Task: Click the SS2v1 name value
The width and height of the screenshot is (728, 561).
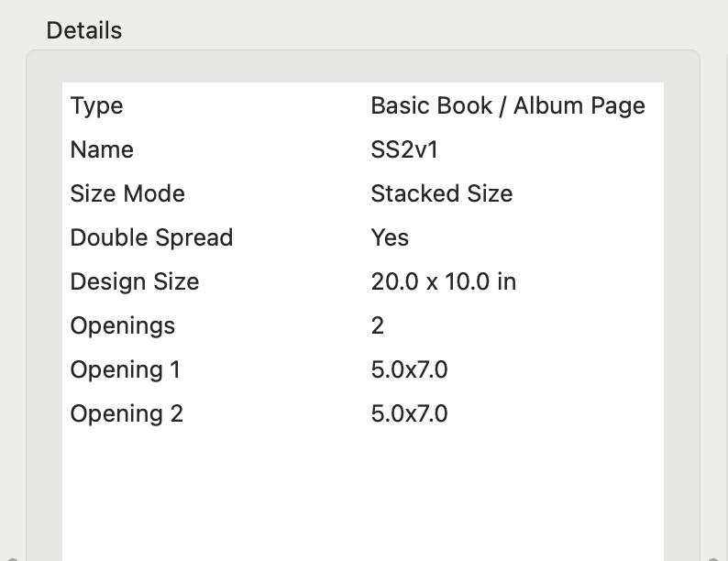Action: coord(404,149)
